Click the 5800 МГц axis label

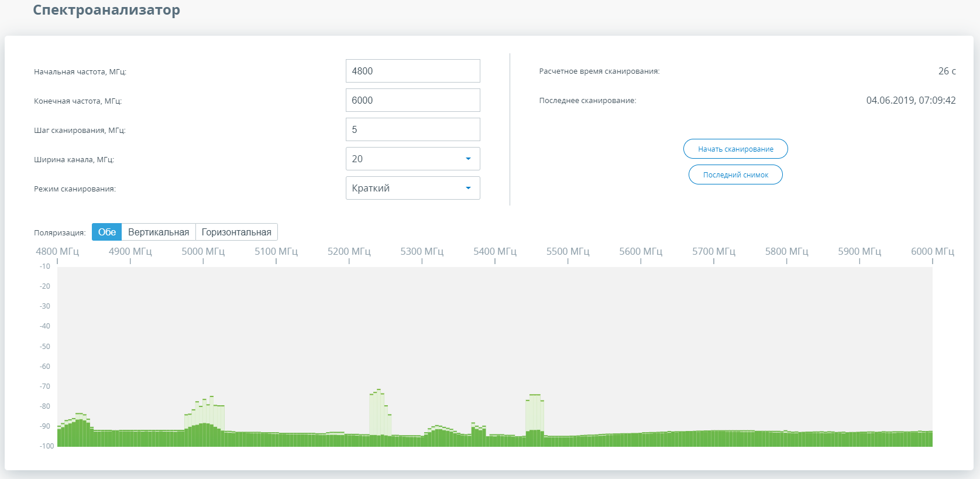(x=787, y=251)
